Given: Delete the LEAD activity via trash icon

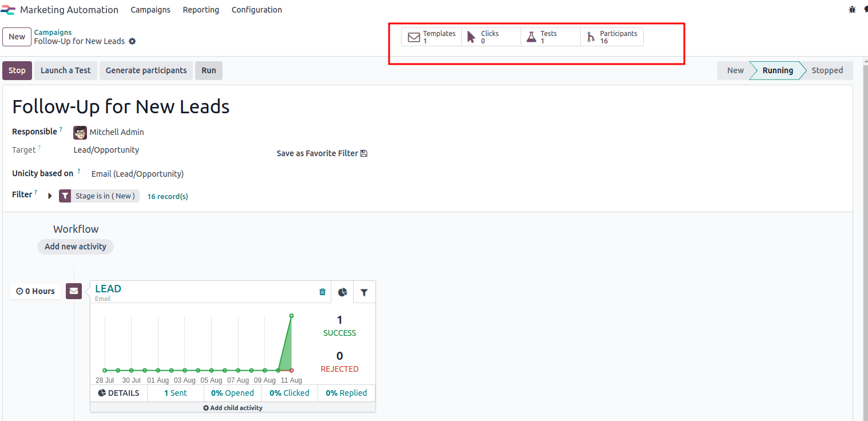Looking at the screenshot, I should click(322, 292).
